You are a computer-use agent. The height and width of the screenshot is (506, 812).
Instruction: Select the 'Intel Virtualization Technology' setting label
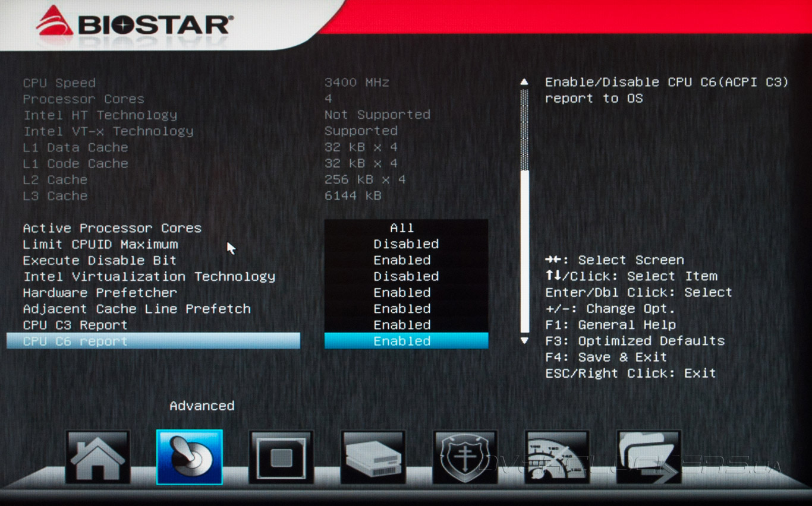[x=149, y=276]
